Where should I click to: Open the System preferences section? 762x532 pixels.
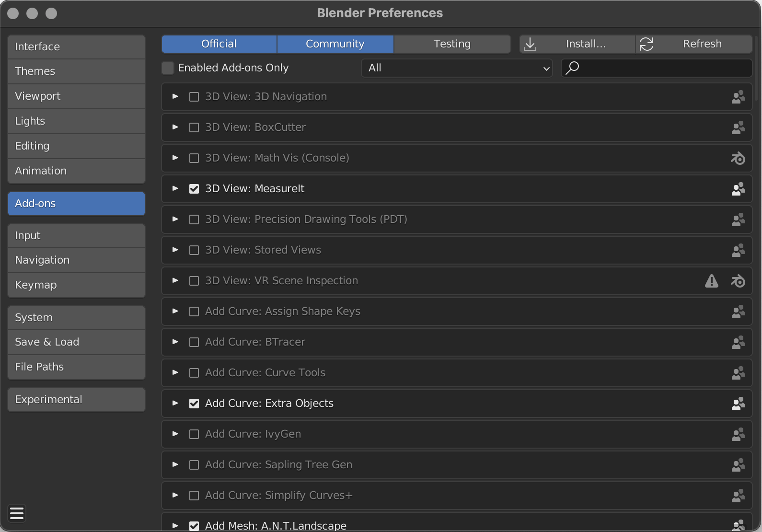coord(77,318)
